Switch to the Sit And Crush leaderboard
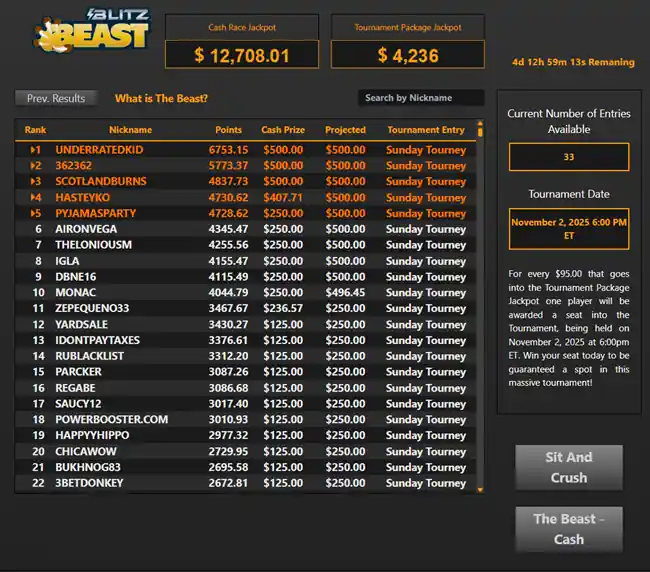This screenshot has height=572, width=650. pos(568,467)
